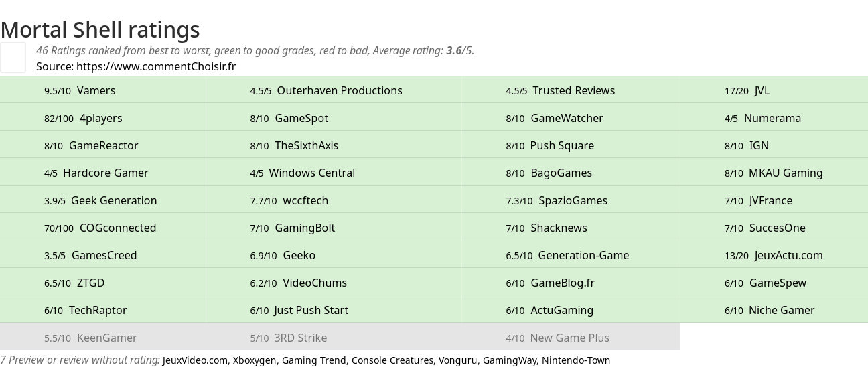
Task: Click Shacknews 7/10 entry
Action: [x=547, y=228]
